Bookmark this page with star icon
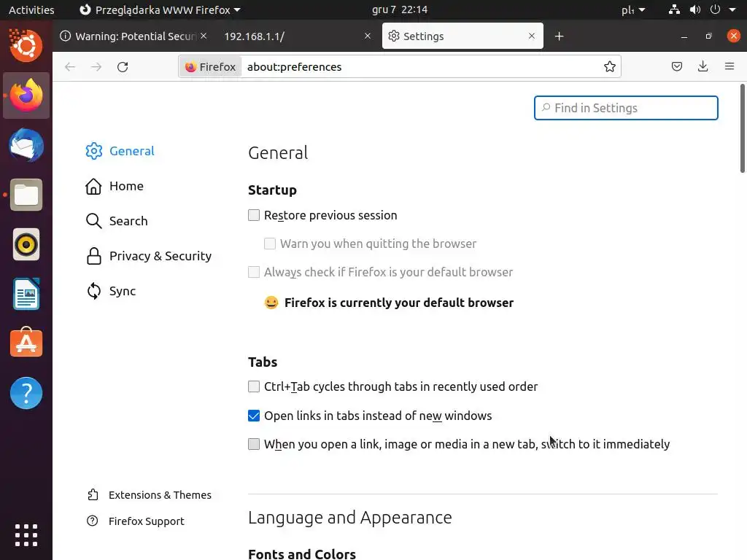 point(610,67)
